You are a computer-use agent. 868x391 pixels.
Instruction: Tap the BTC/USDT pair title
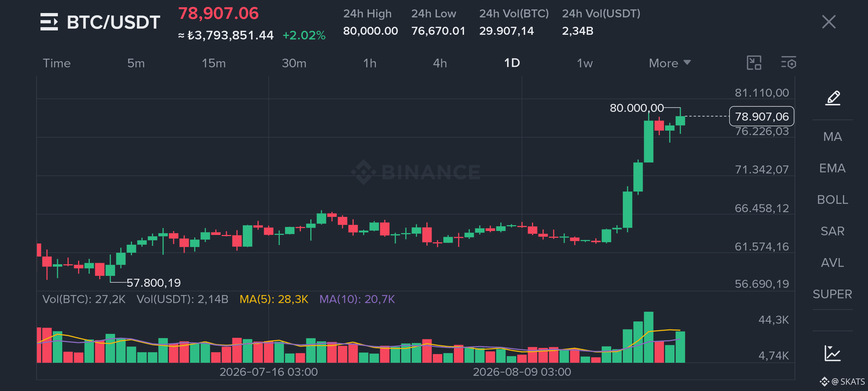(113, 22)
